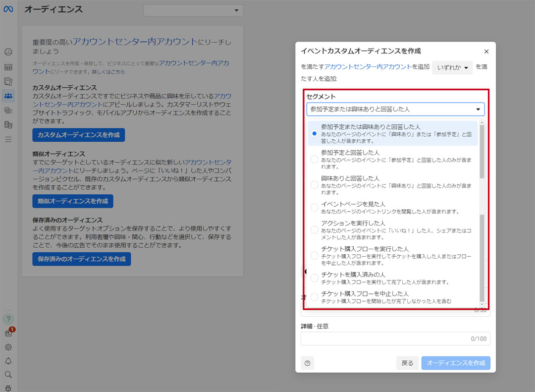Choose the チケットを購入済みの人 radio option
This screenshot has width=535, height=392.
point(314,278)
